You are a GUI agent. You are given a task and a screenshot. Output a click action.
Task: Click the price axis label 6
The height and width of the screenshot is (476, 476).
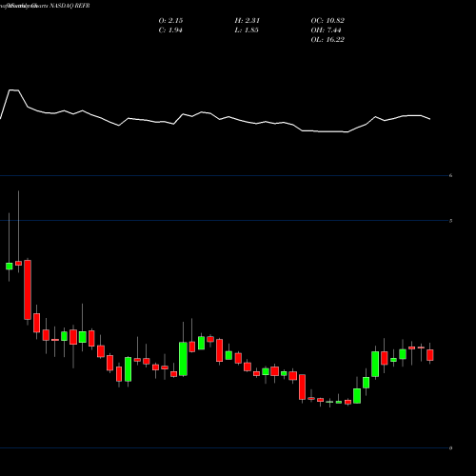tap(450, 175)
